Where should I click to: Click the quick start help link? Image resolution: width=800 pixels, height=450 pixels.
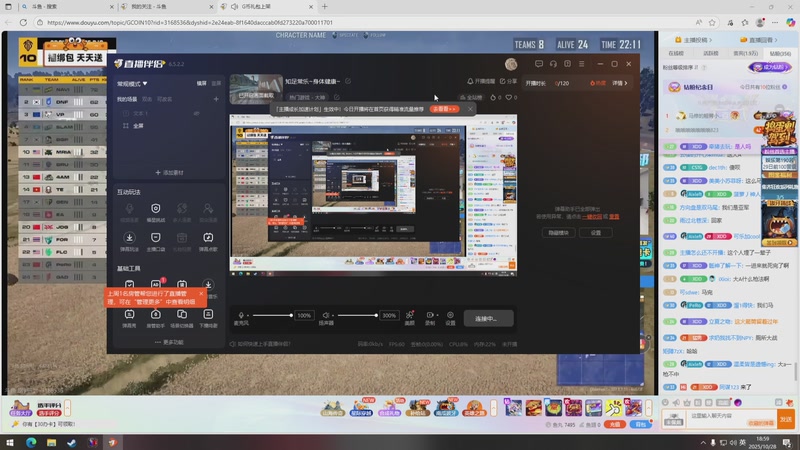[260, 344]
